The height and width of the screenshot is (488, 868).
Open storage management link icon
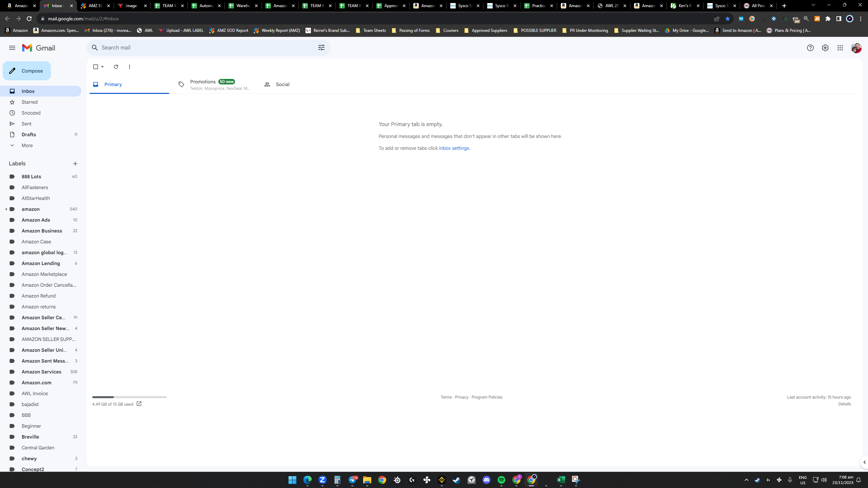[139, 404]
